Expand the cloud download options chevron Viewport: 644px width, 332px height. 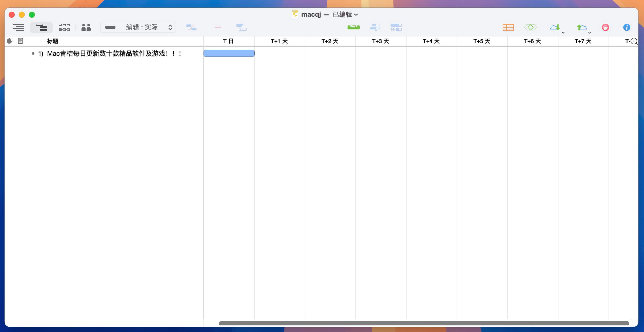pyautogui.click(x=563, y=33)
